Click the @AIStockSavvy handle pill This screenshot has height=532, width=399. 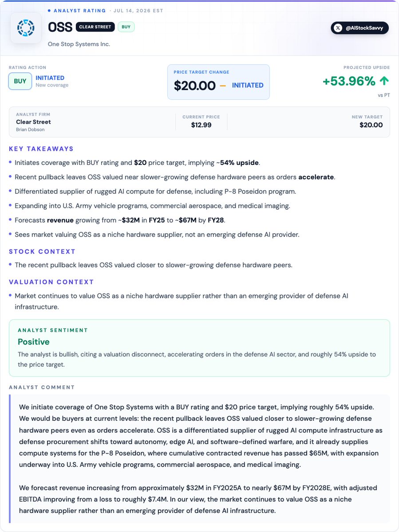[x=360, y=28]
